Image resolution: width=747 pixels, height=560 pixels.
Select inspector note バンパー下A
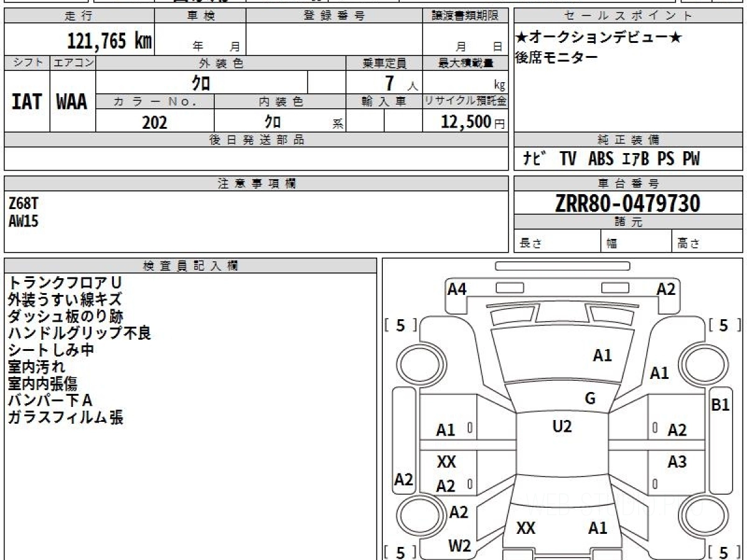click(50, 400)
